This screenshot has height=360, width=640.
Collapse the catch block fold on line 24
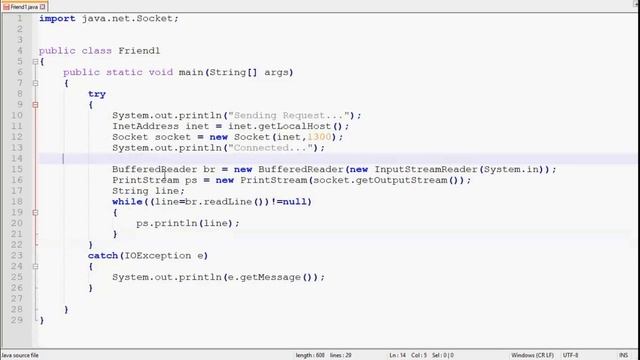36,267
